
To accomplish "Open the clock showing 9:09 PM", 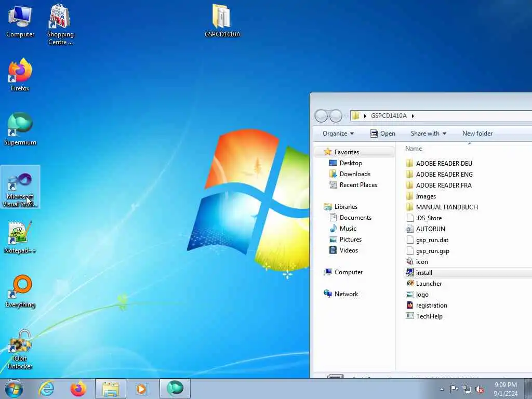I will [x=506, y=389].
